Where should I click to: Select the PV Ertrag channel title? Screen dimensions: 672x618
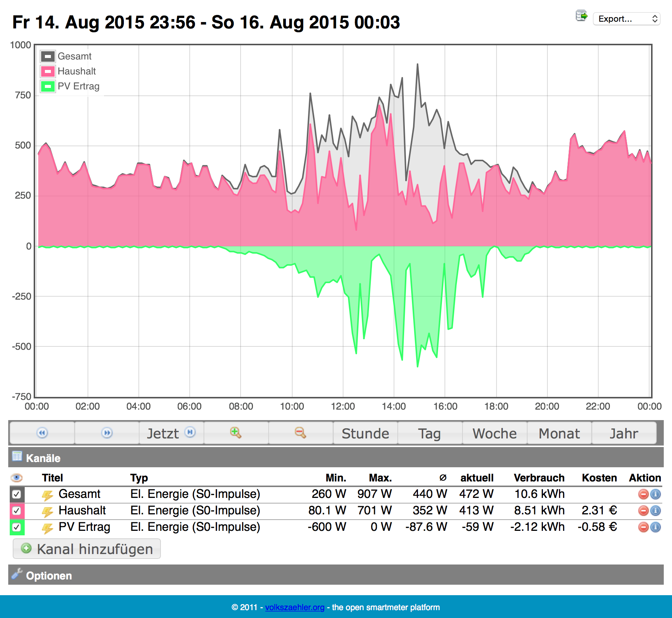click(x=85, y=527)
